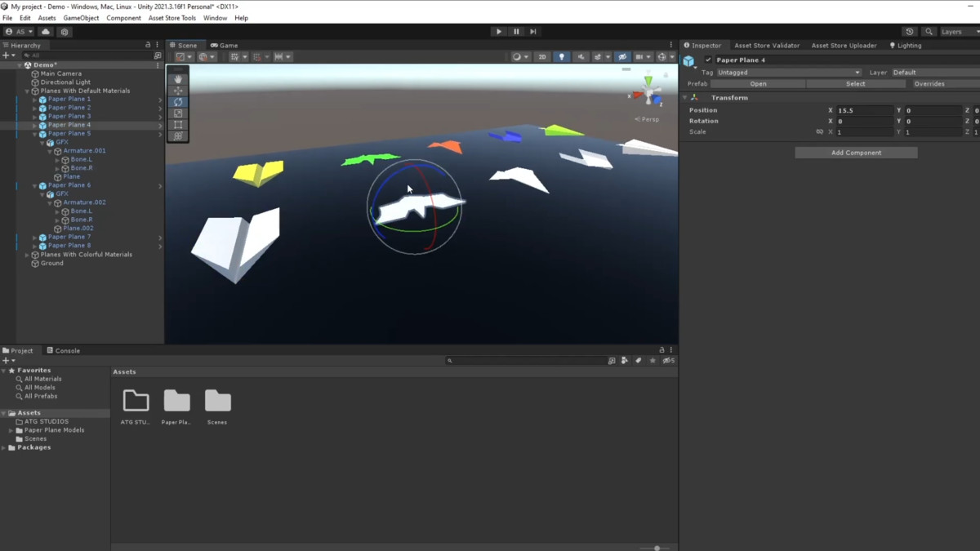980x551 pixels.
Task: Select the Move tool in Scene toolbar
Action: pos(178,91)
